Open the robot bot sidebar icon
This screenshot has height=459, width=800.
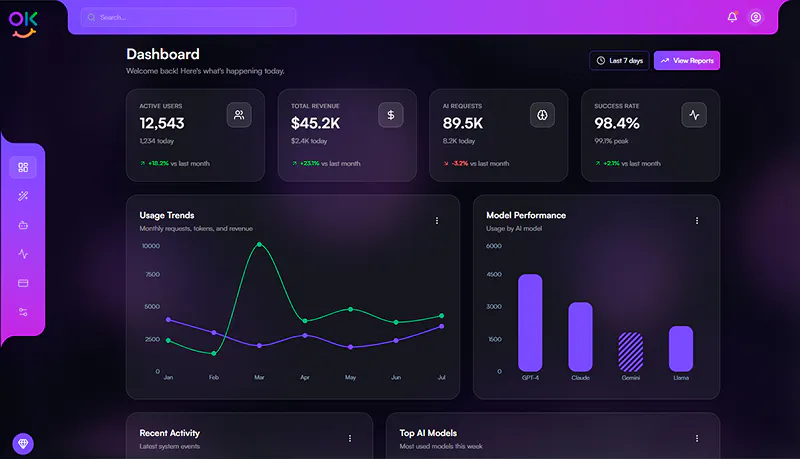[23, 225]
